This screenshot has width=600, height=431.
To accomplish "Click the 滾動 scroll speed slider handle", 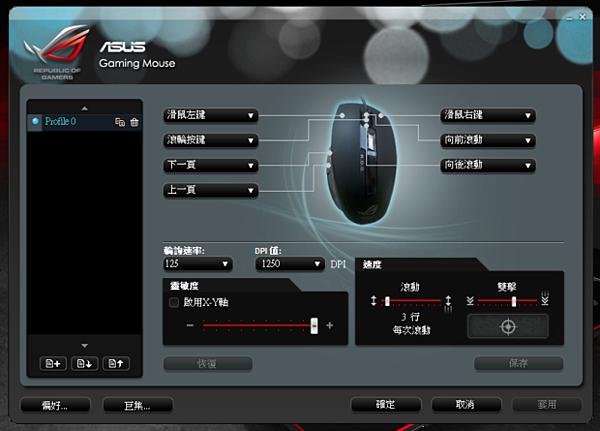I will point(387,301).
